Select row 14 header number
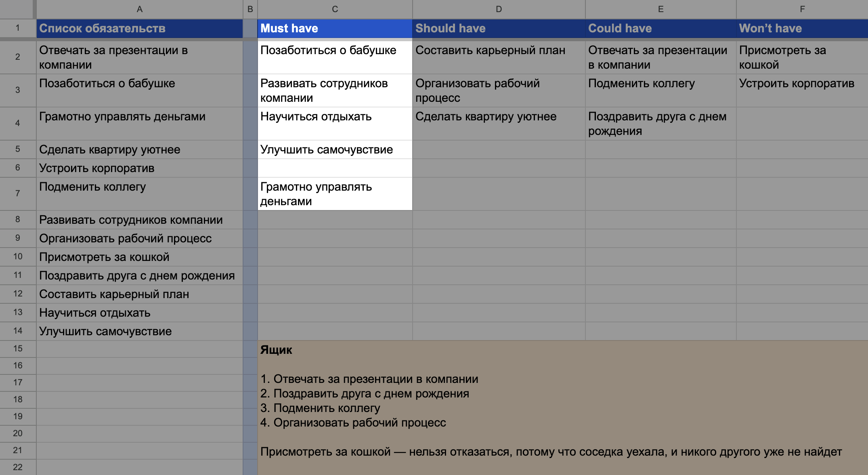The height and width of the screenshot is (475, 868). 18,331
